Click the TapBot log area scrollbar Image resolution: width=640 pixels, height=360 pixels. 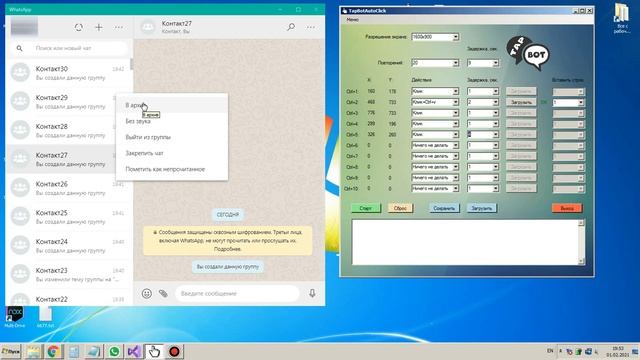pyautogui.click(x=582, y=242)
